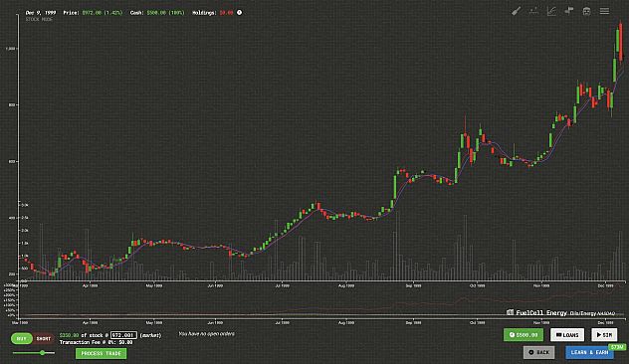Click the Transaction Fee text line

point(96,342)
